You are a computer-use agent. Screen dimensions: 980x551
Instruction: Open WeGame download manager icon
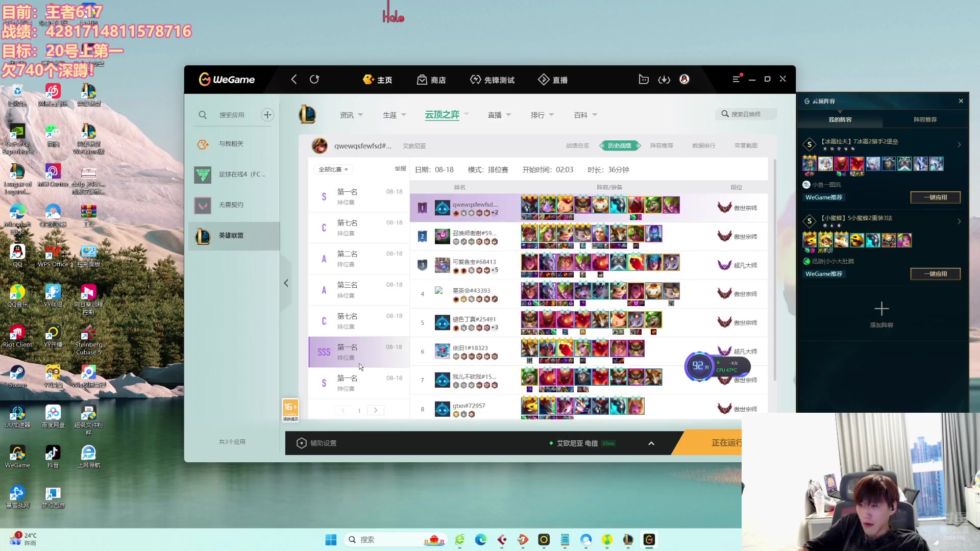point(664,80)
